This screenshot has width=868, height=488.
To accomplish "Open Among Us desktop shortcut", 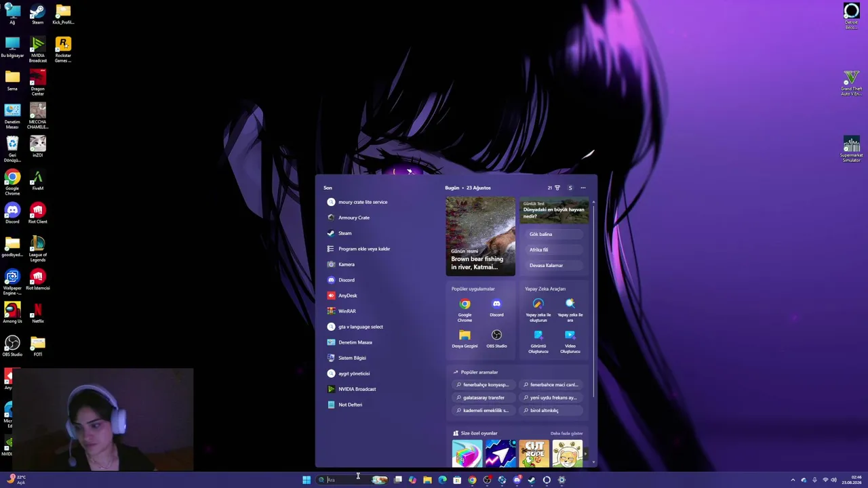I will [x=12, y=313].
